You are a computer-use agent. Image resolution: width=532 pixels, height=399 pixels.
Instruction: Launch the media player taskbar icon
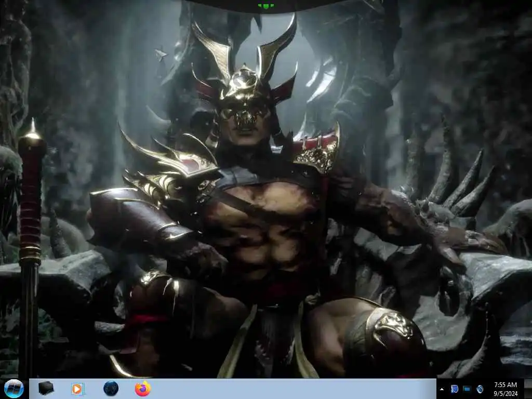(77, 389)
